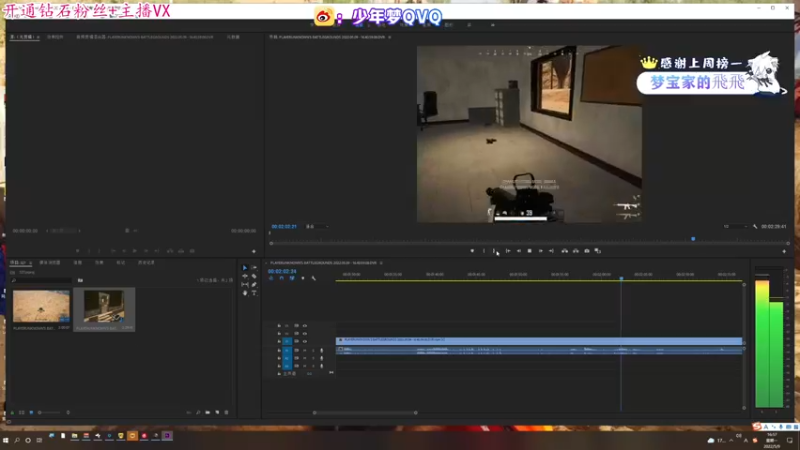Switch the Project panel to icon view
Screen dimensions: 800x450
[31, 412]
